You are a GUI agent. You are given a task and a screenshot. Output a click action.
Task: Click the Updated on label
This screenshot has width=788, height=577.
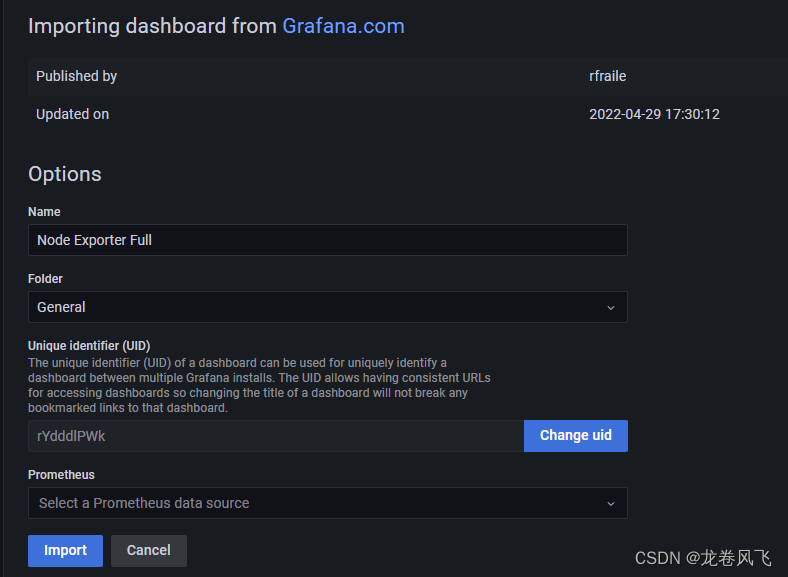[x=72, y=115]
